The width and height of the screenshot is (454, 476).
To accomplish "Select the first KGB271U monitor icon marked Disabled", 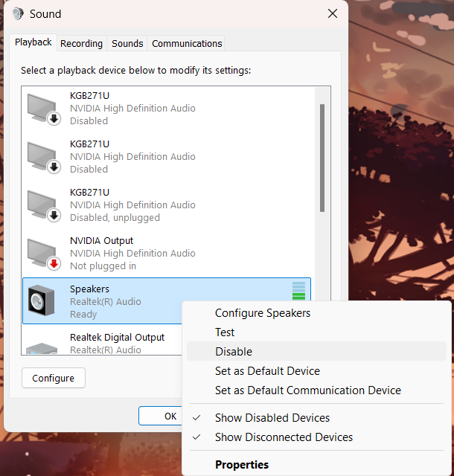I will click(x=44, y=109).
